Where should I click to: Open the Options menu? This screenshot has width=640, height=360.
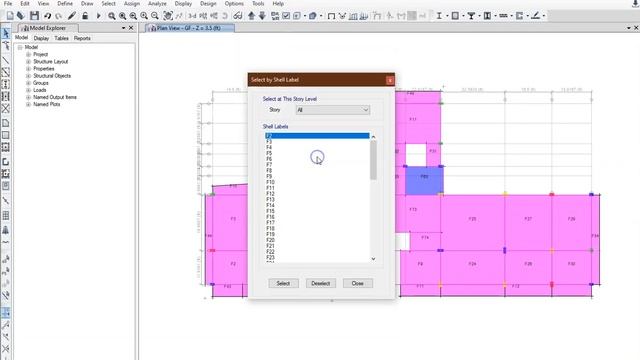pyautogui.click(x=234, y=4)
